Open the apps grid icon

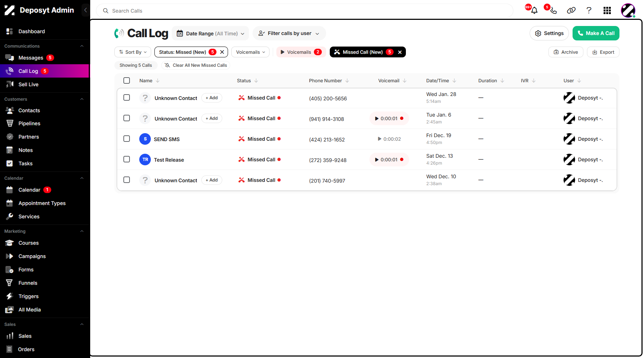(607, 10)
